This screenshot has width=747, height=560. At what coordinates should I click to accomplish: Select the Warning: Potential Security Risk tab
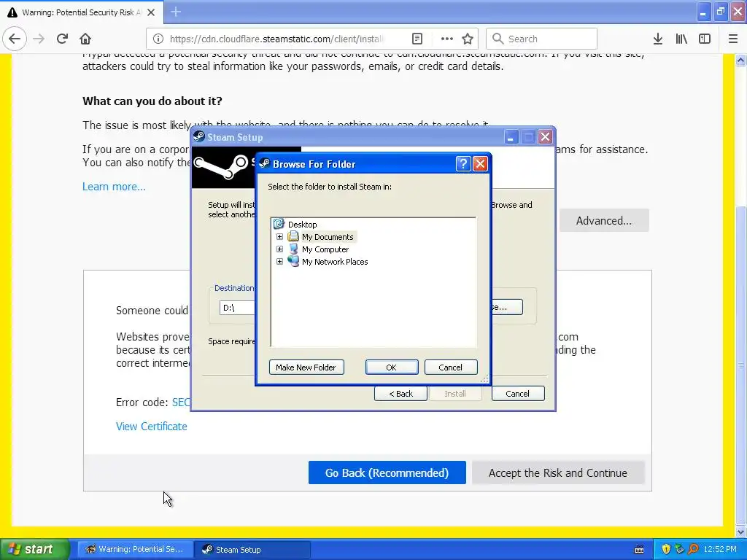point(81,12)
